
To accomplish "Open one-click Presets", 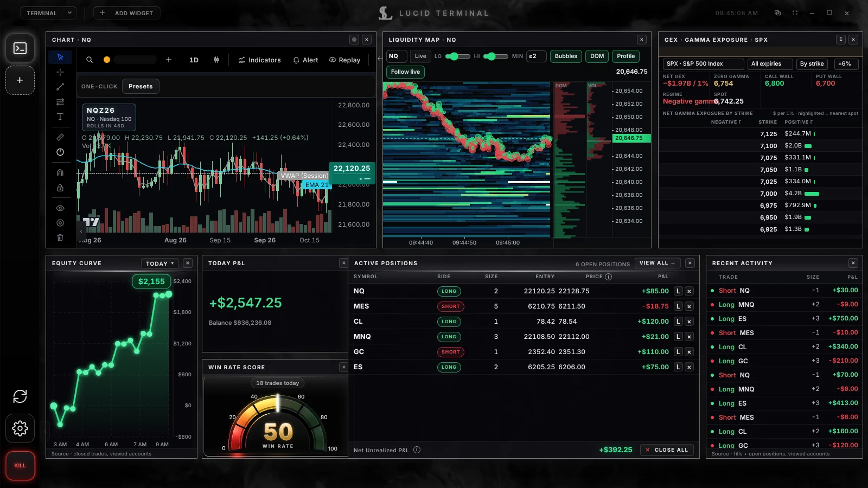I will pyautogui.click(x=141, y=86).
